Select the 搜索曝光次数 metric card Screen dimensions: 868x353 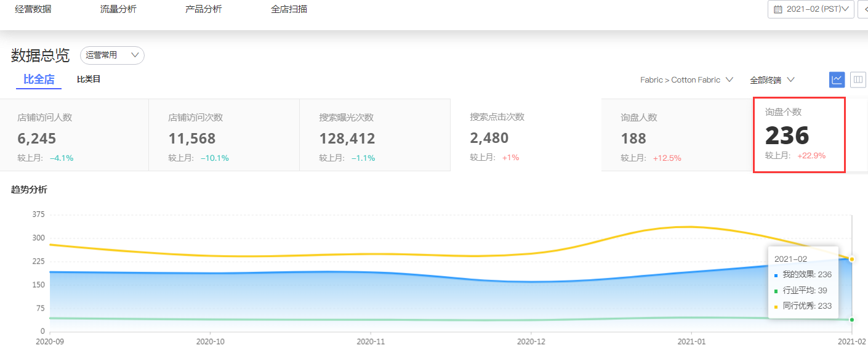tap(374, 136)
